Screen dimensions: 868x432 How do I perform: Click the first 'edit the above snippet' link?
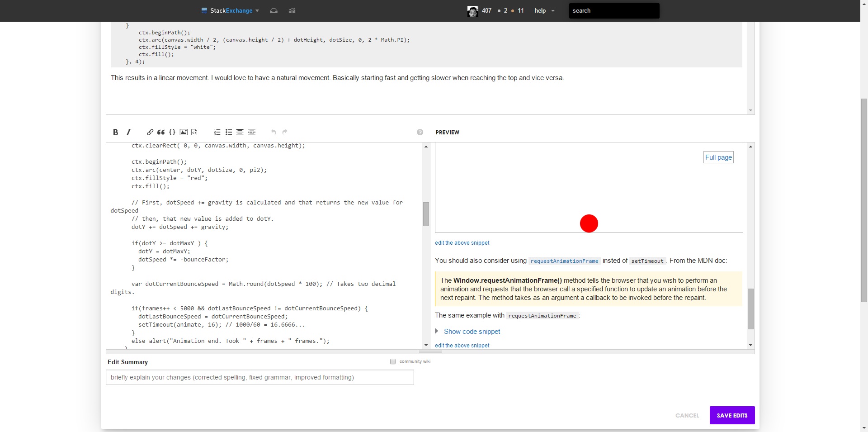[x=462, y=243]
